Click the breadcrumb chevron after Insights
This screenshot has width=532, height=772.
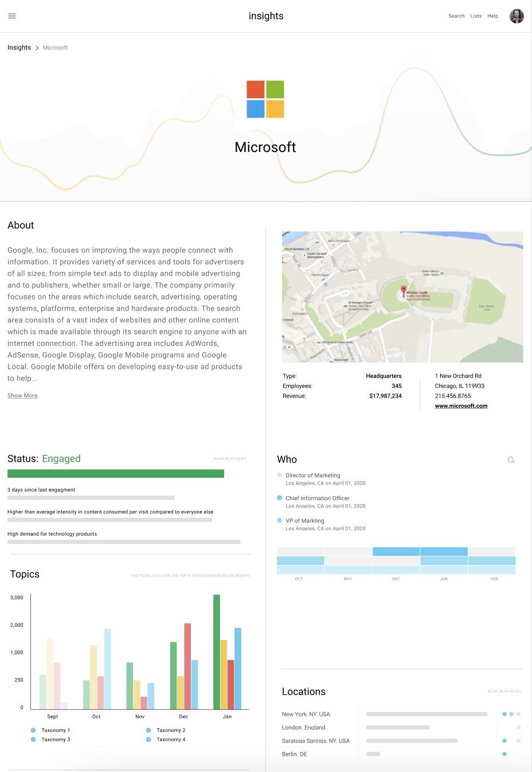(37, 48)
